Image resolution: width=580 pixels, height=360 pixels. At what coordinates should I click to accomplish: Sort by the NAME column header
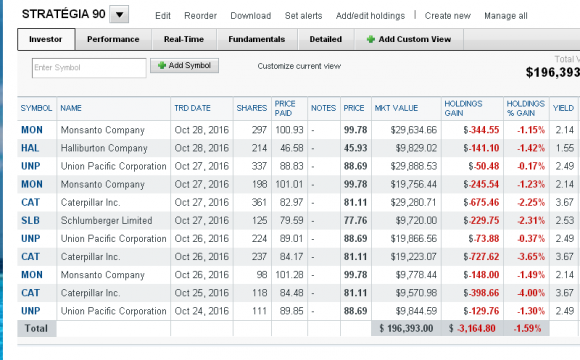point(71,108)
